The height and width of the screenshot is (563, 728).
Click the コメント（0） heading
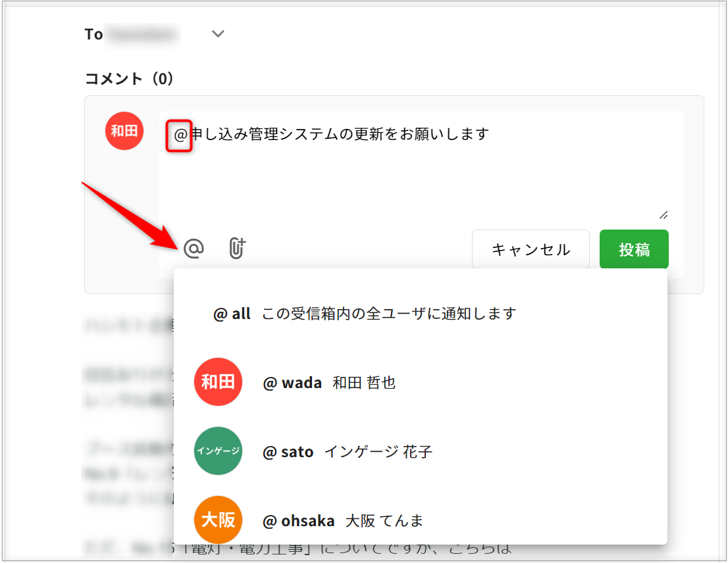coord(130,79)
